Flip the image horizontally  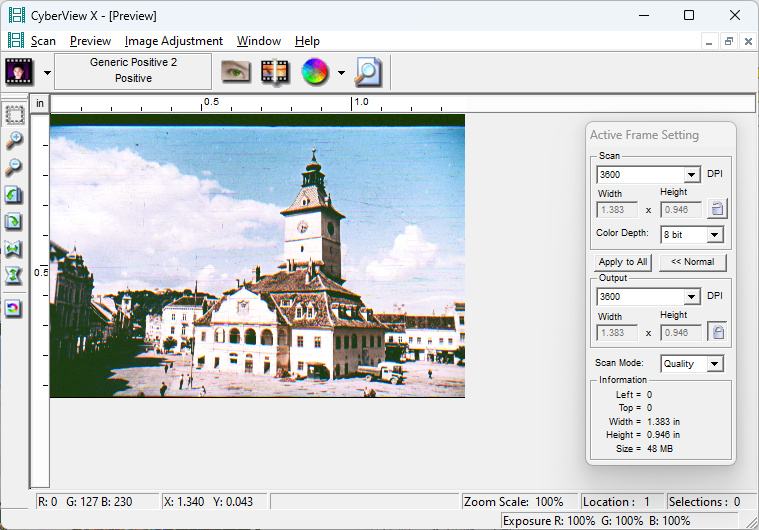coord(14,249)
